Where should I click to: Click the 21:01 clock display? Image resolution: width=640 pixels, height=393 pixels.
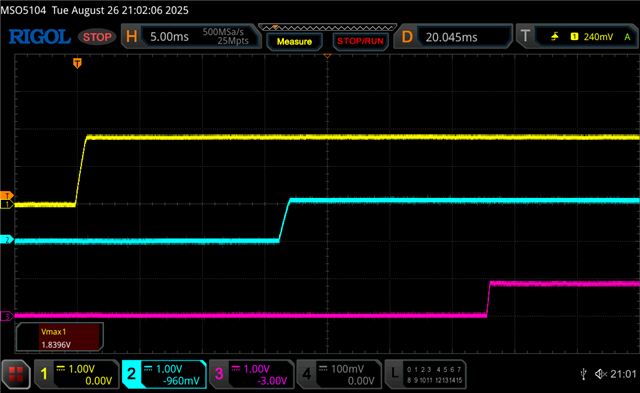(623, 374)
